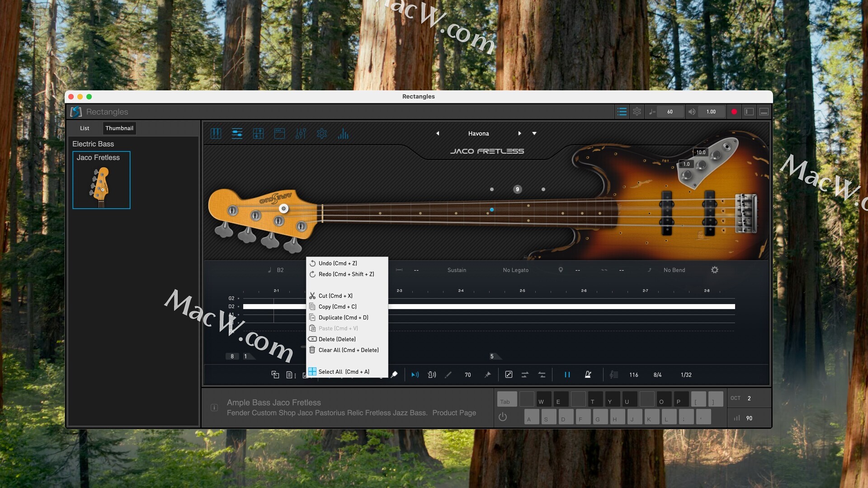Screen dimensions: 868x488
Task: Click the overlapping-squares icon in tab toolbar
Action: 275,375
